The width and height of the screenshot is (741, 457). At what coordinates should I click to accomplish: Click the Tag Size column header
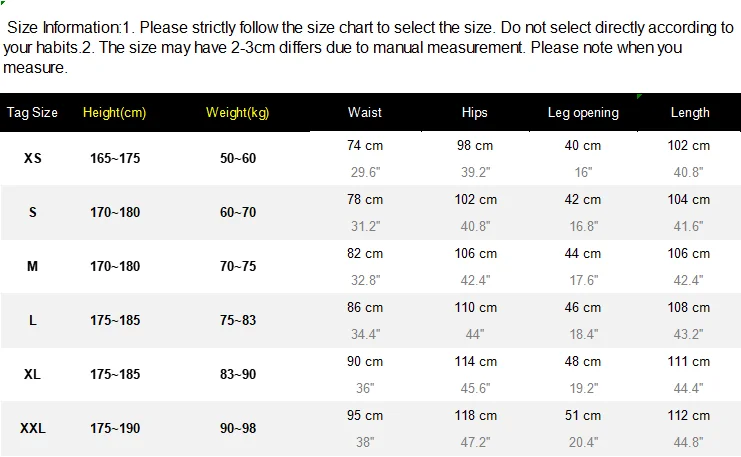tap(33, 113)
